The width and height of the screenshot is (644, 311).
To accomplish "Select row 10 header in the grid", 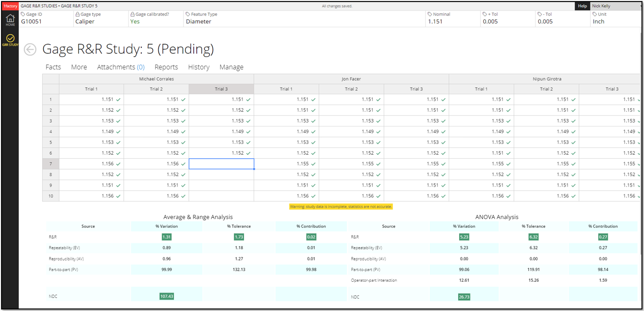I will (x=51, y=196).
